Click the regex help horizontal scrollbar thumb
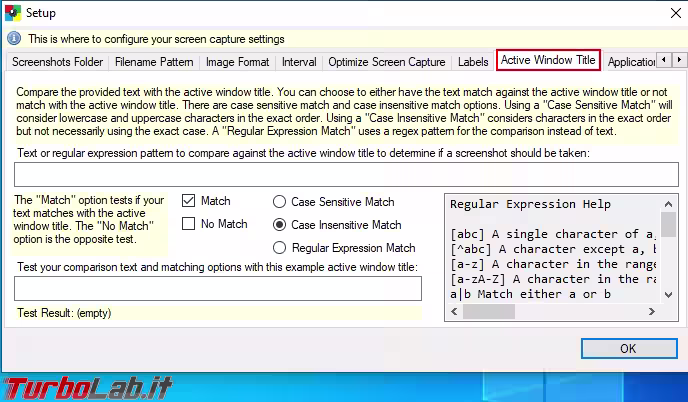 point(489,312)
